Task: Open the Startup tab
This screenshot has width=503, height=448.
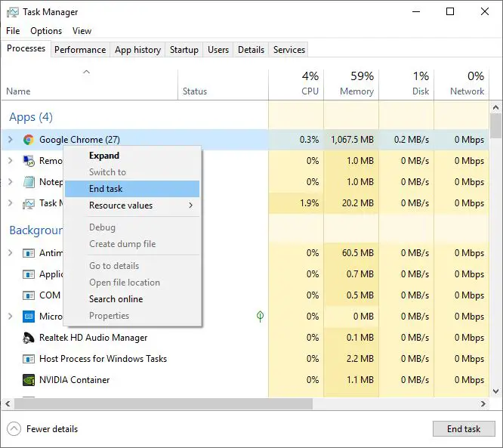Action: pyautogui.click(x=184, y=50)
